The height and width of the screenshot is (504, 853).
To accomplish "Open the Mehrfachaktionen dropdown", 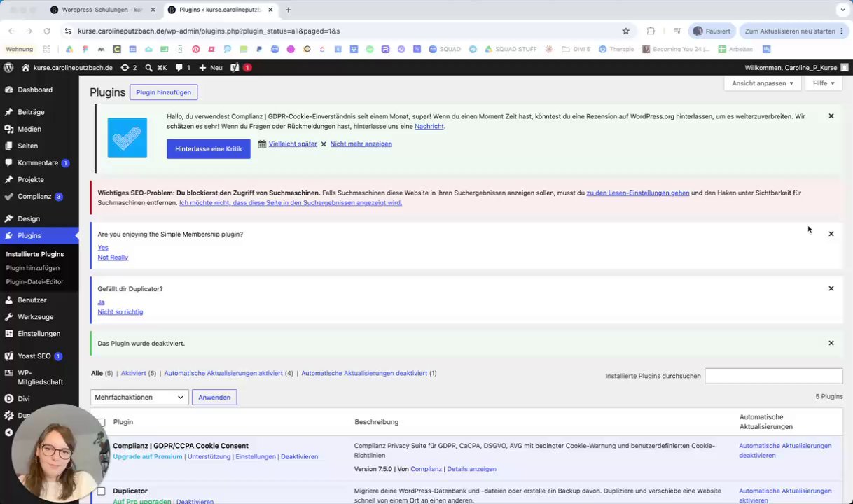I will pos(139,397).
